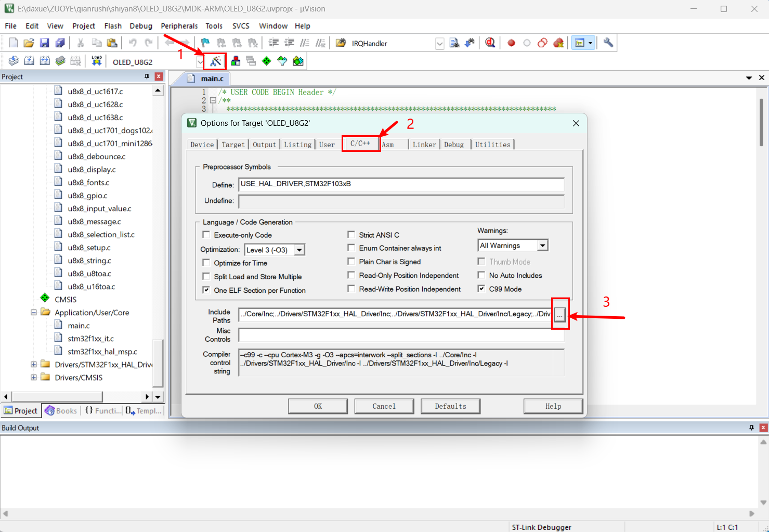Click the Defaults button
The height and width of the screenshot is (532, 769).
coord(450,406)
